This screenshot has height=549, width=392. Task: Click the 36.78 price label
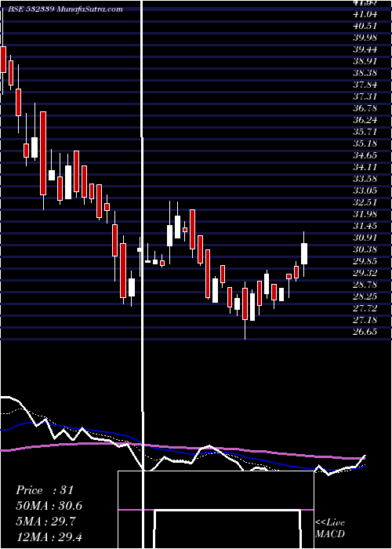tap(365, 108)
